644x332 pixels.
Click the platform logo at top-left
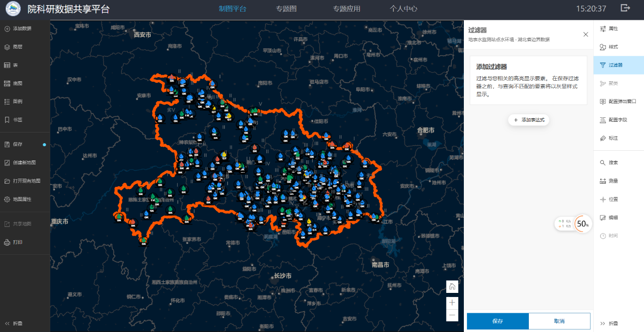[13, 9]
